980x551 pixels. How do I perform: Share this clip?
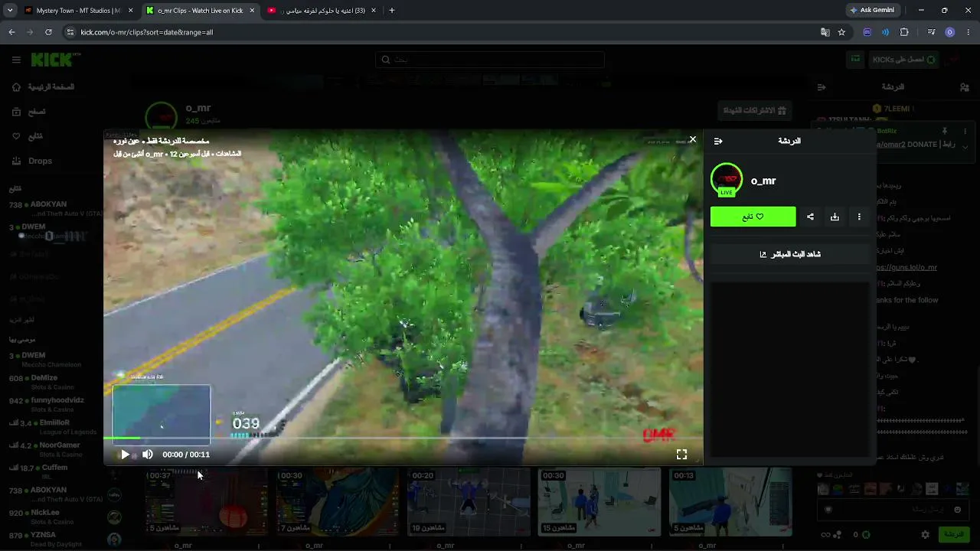coord(810,217)
